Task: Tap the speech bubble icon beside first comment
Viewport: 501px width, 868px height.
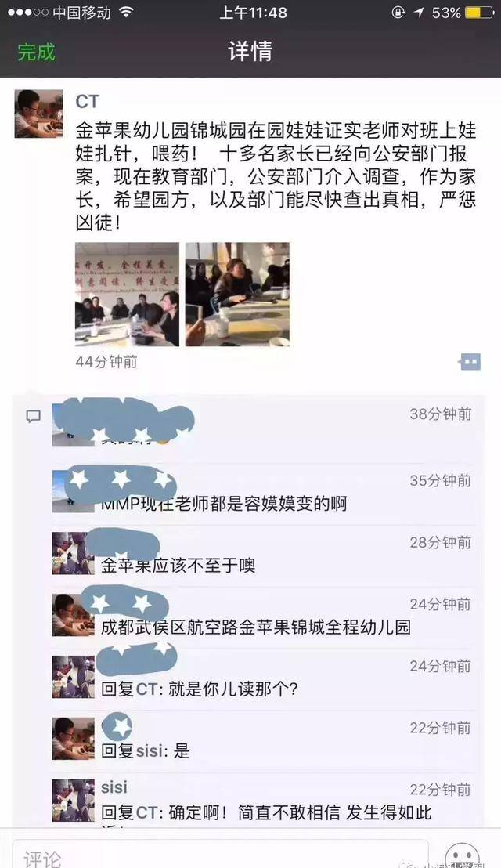Action: tap(34, 416)
